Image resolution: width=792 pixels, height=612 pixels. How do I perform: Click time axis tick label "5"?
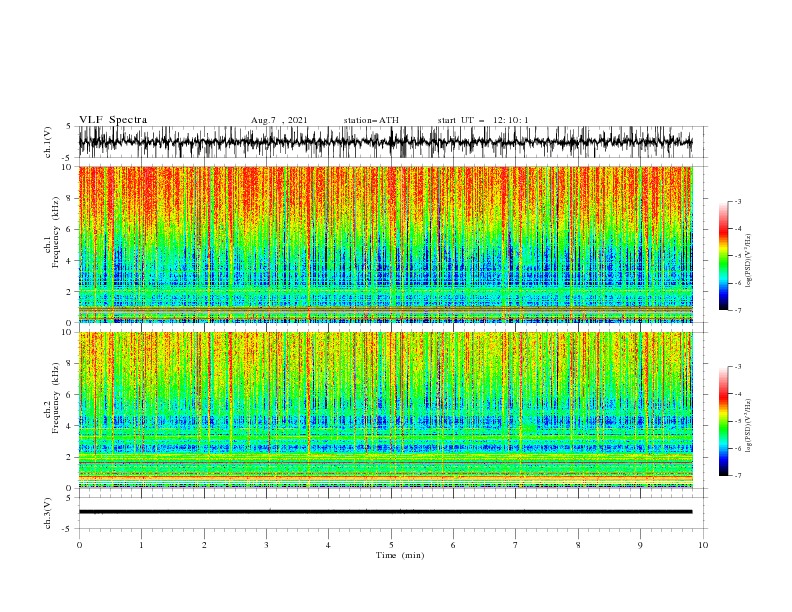pyautogui.click(x=391, y=545)
